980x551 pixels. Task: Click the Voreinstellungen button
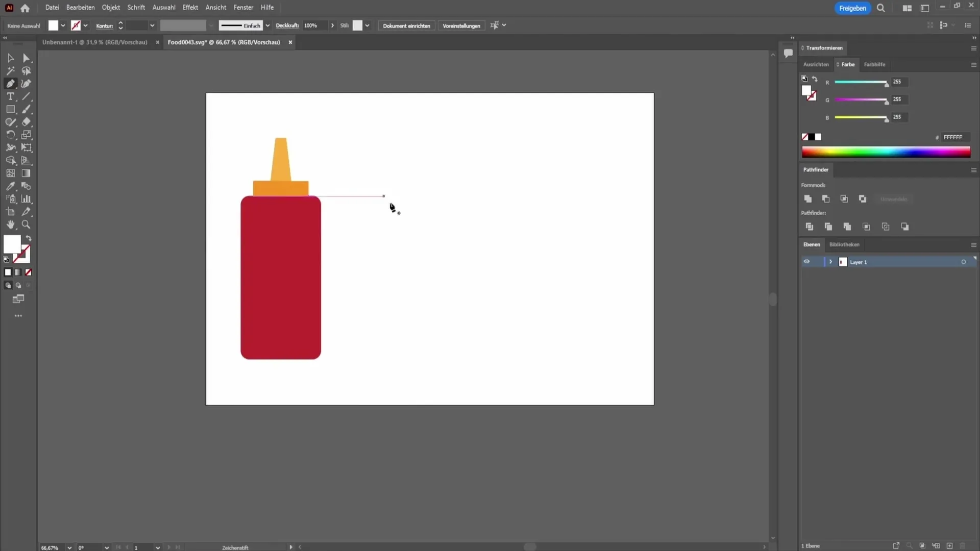[x=461, y=26]
